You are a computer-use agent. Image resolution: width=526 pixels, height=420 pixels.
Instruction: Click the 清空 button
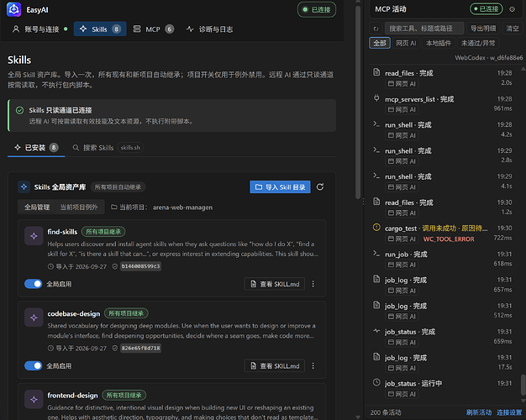(x=513, y=29)
